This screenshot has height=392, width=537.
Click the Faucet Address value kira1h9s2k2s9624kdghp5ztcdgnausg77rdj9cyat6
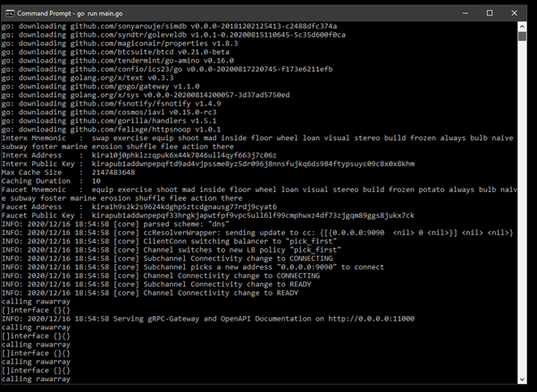pyautogui.click(x=184, y=207)
